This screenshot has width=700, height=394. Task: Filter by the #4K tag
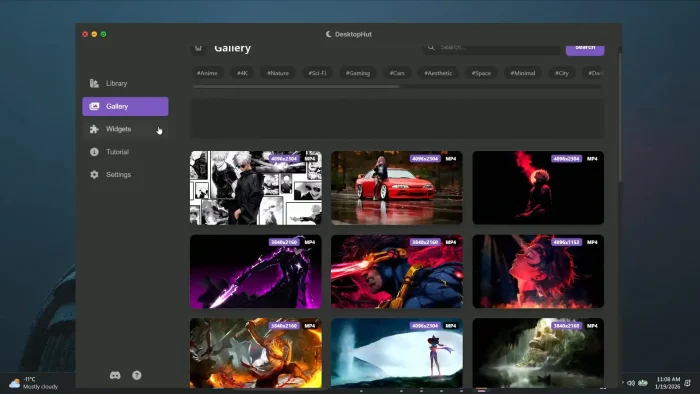[x=242, y=73]
